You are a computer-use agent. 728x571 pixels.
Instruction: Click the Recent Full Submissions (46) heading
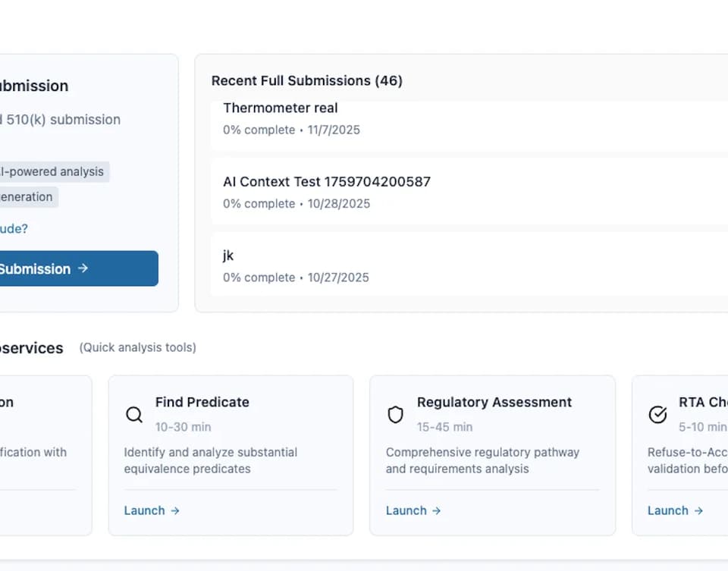pos(307,81)
